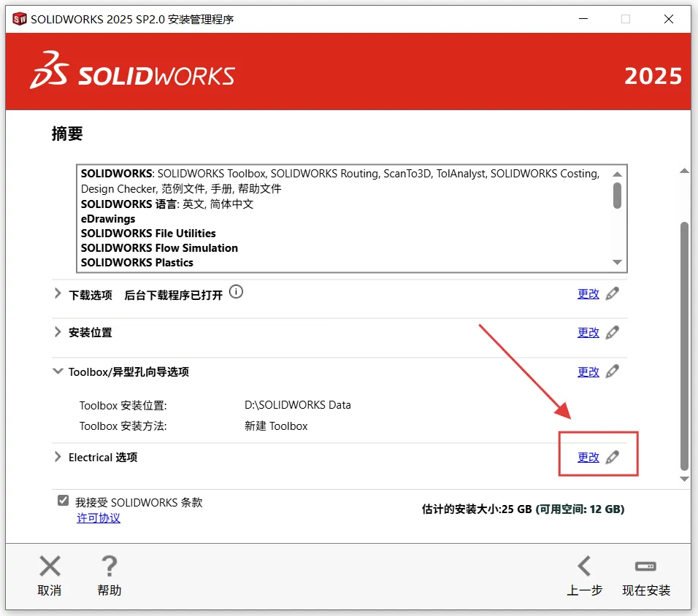Click 更改 link for Electrical 选项
698x616 pixels.
point(588,458)
